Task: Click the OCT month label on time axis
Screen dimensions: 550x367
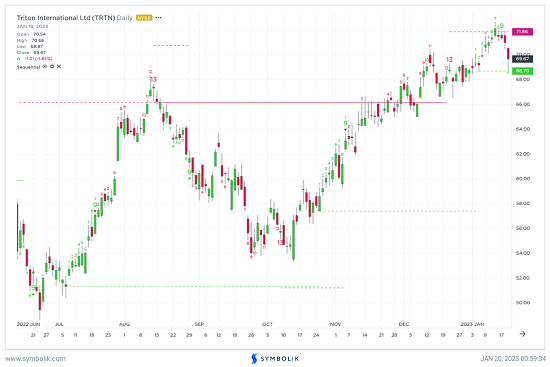Action: pos(267,324)
